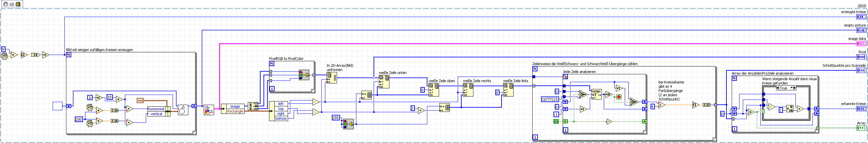This screenshot has width=868, height=143.
Task: Click the empty picture constant box
Action: coord(57,106)
